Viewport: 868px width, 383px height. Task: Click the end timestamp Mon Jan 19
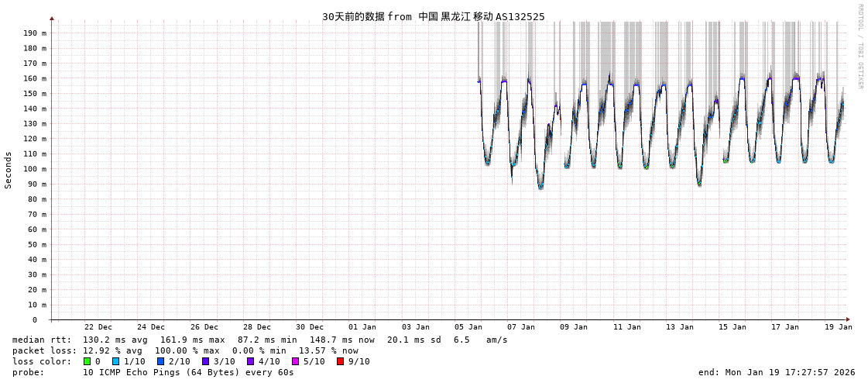[777, 372]
